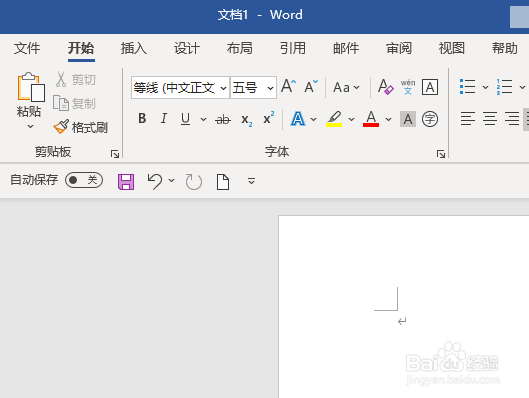
Task: Switch to the 开始 (Home) tab
Action: click(x=81, y=48)
